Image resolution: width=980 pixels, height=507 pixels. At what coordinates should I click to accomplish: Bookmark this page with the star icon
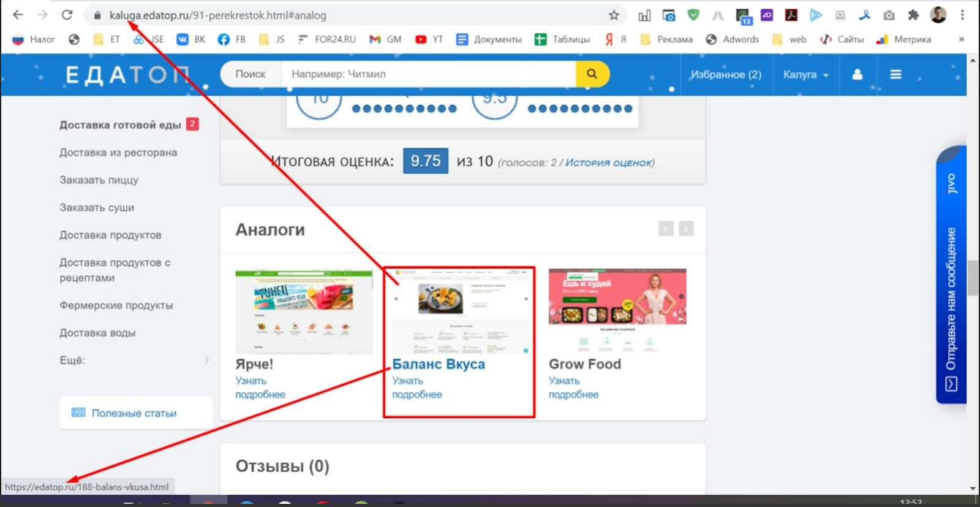click(x=614, y=15)
